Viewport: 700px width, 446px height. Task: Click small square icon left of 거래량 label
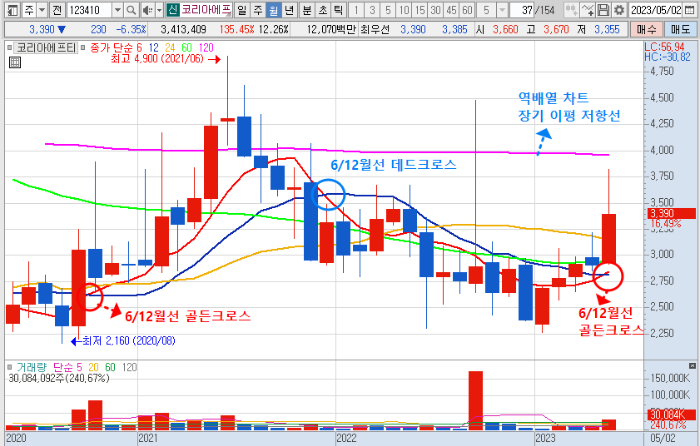9,367
